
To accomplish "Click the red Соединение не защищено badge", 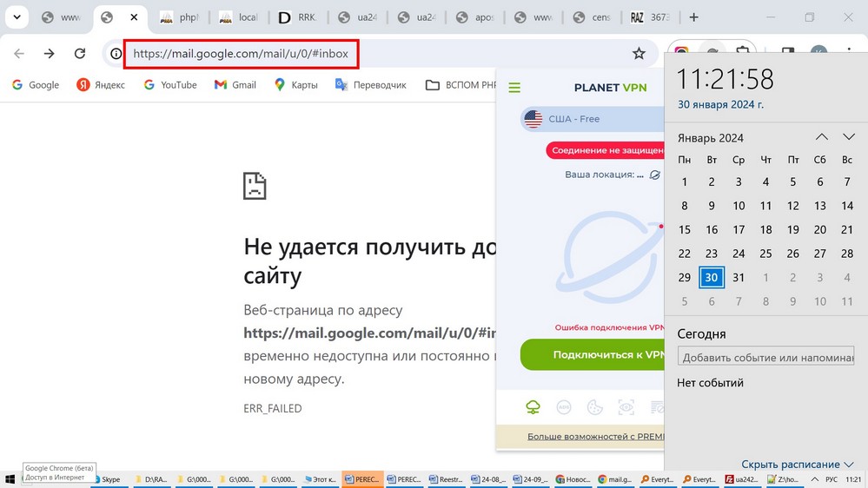I will tap(605, 150).
